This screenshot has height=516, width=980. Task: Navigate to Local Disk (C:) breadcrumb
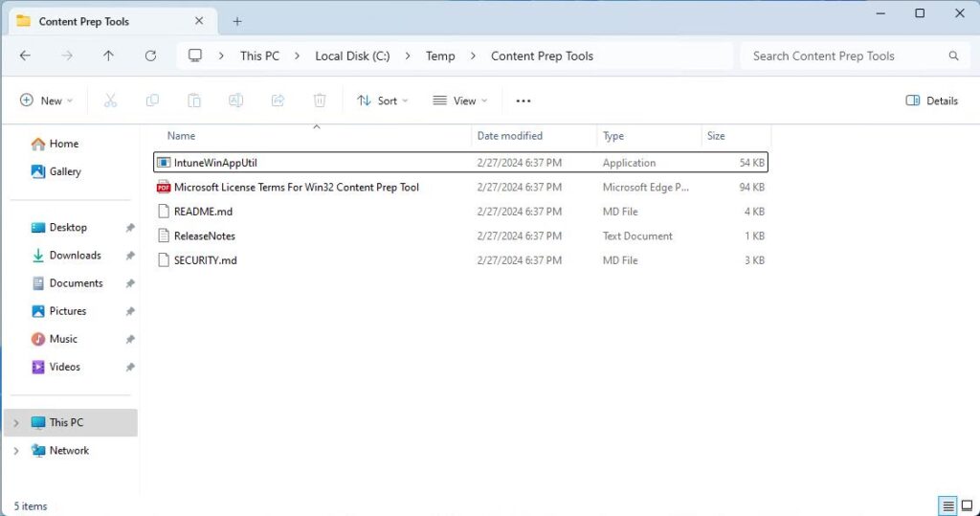pos(352,56)
